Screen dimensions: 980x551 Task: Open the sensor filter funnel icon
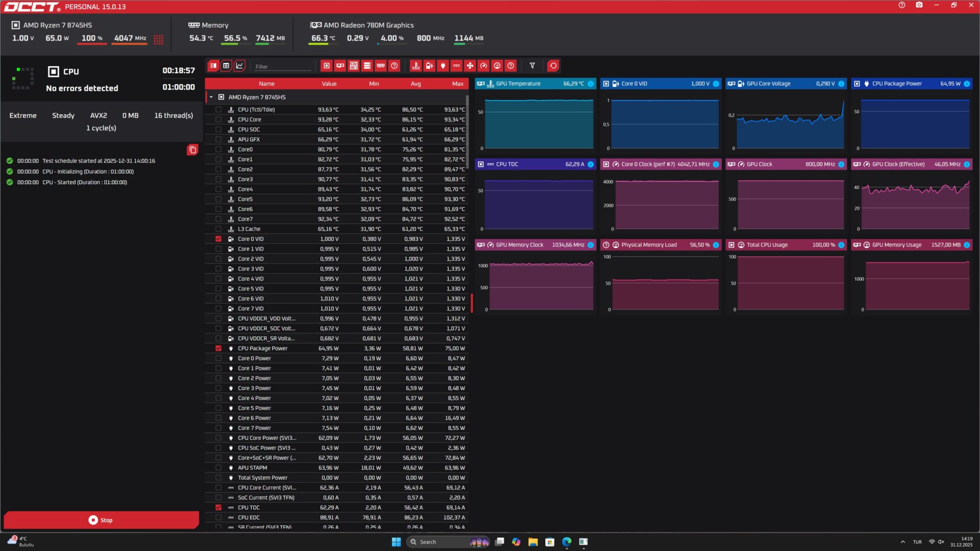[532, 66]
